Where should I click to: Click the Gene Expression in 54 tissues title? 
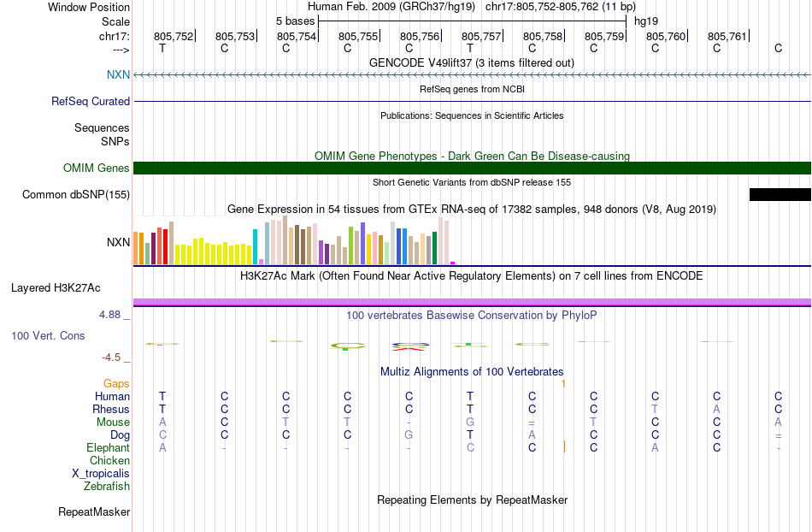pyautogui.click(x=472, y=210)
